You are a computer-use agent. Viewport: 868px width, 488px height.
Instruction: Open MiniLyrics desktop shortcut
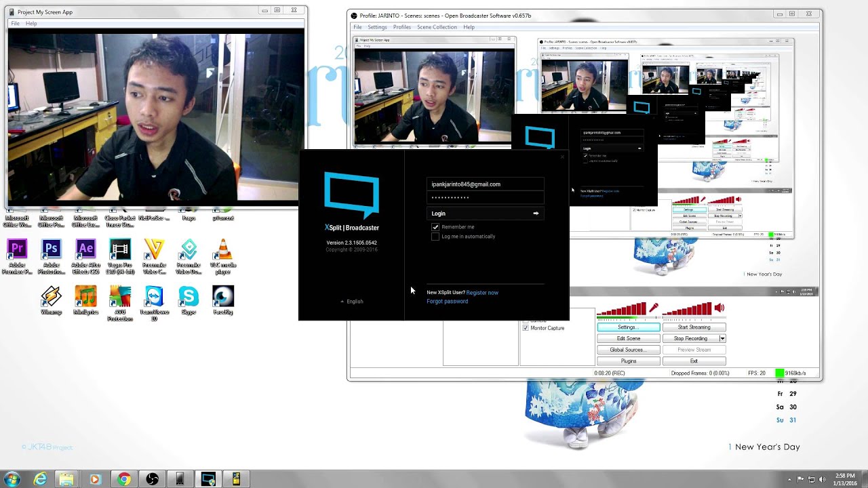85,300
